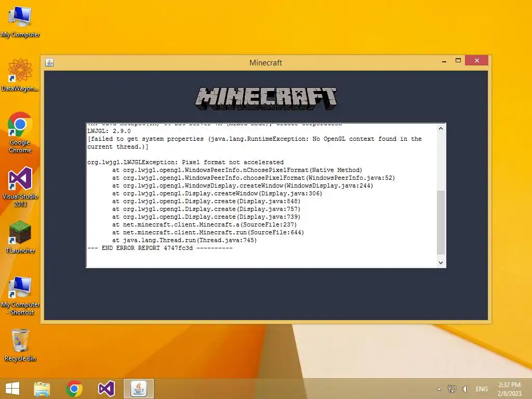The image size is (532, 399).
Task: Open My Computer - Shortcut icon
Action: [x=20, y=295]
